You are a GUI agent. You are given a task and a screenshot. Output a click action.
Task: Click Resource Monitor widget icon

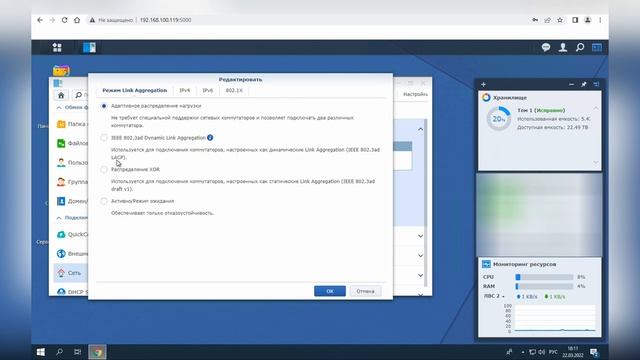(486, 264)
